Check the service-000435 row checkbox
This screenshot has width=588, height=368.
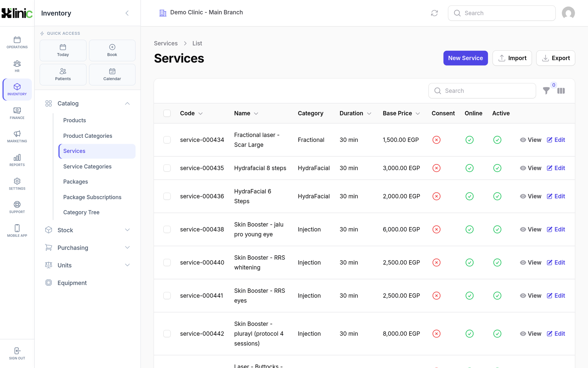[x=167, y=168]
